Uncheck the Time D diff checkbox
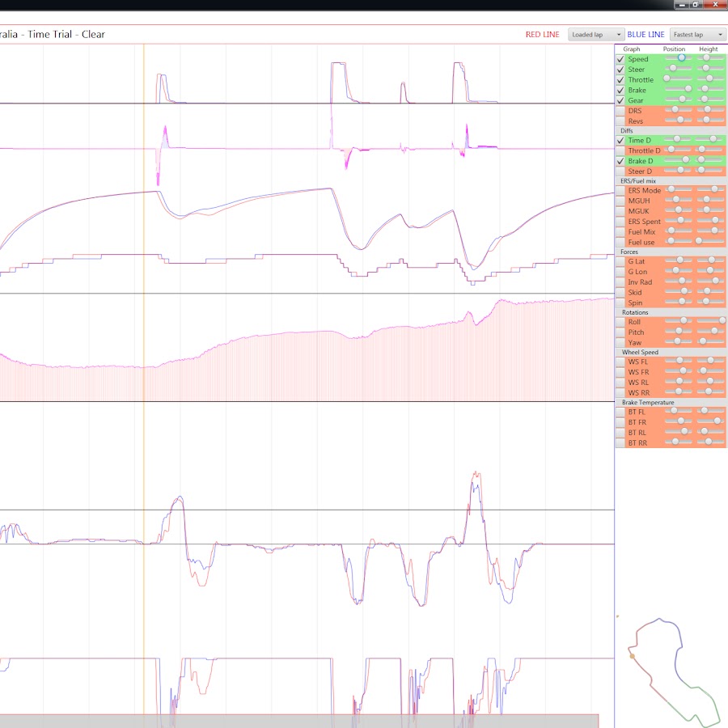This screenshot has height=728, width=728. click(620, 140)
